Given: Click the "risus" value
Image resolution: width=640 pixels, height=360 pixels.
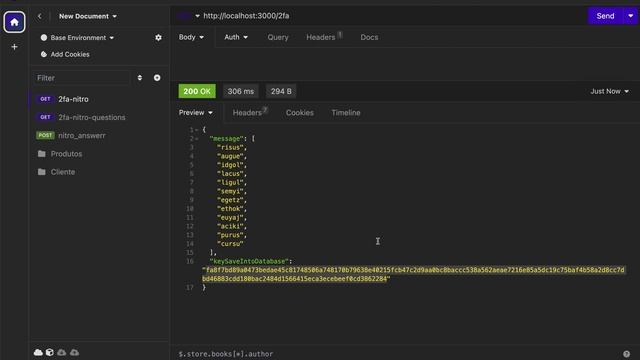Looking at the screenshot, I should click(x=230, y=147).
